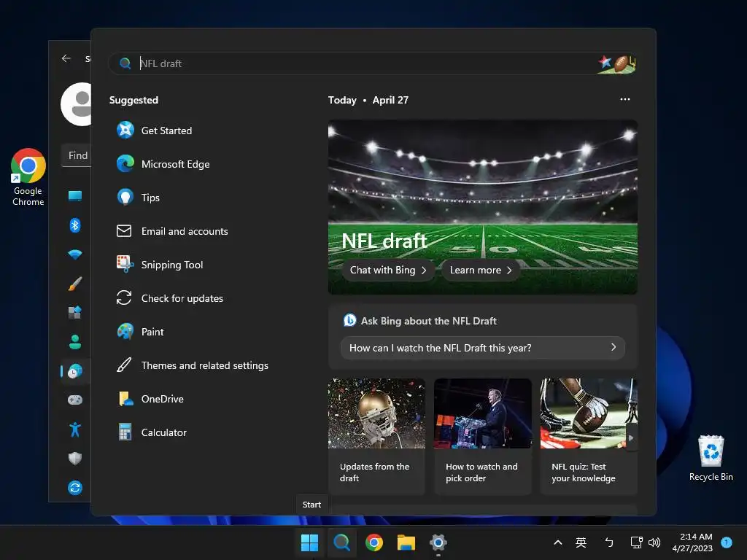Open notification badge in tray

point(727,542)
